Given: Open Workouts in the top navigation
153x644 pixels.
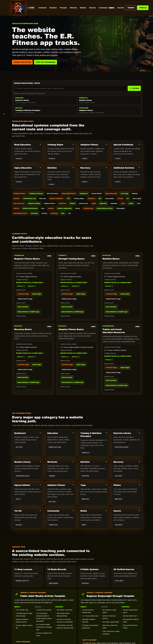Looking at the screenshot, I should point(73,8).
